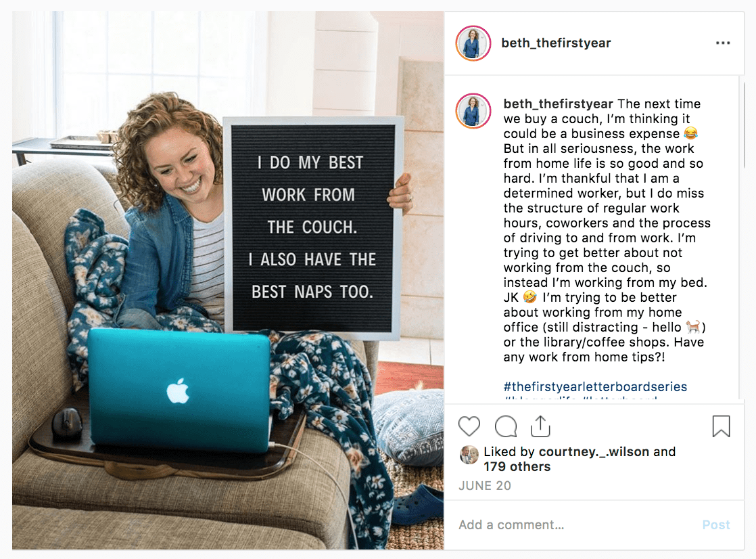
Task: Open beth_thefirstyear username in the caption
Action: tap(559, 104)
